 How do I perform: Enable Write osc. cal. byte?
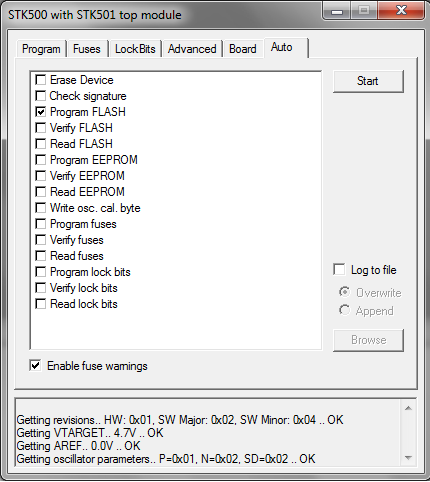tap(41, 208)
